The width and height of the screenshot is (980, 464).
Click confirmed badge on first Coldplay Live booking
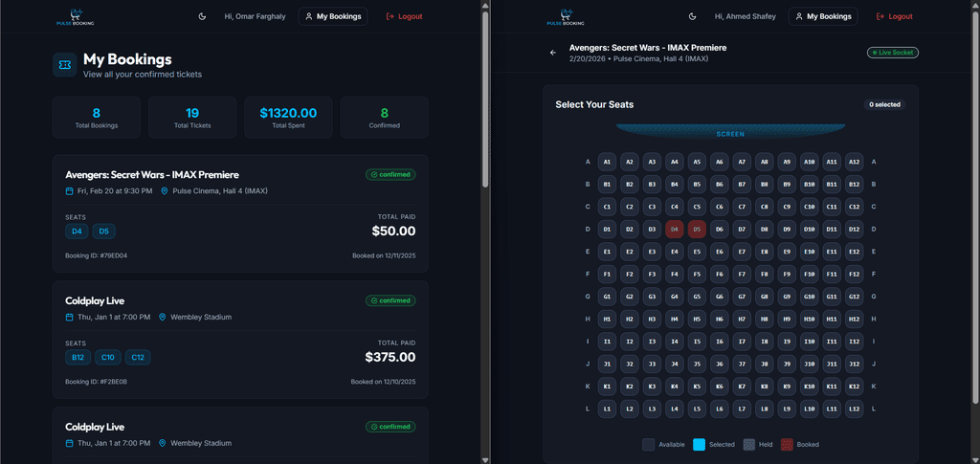390,300
